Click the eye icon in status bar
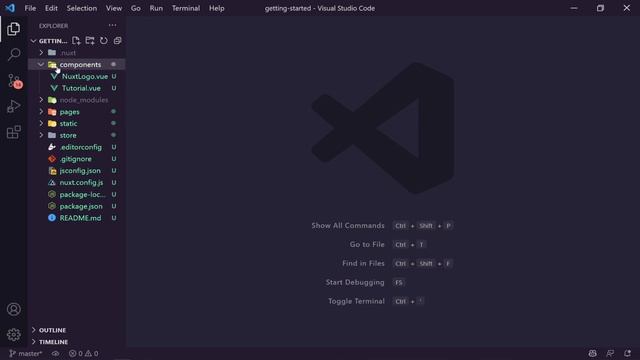This screenshot has height=360, width=640. point(56,353)
